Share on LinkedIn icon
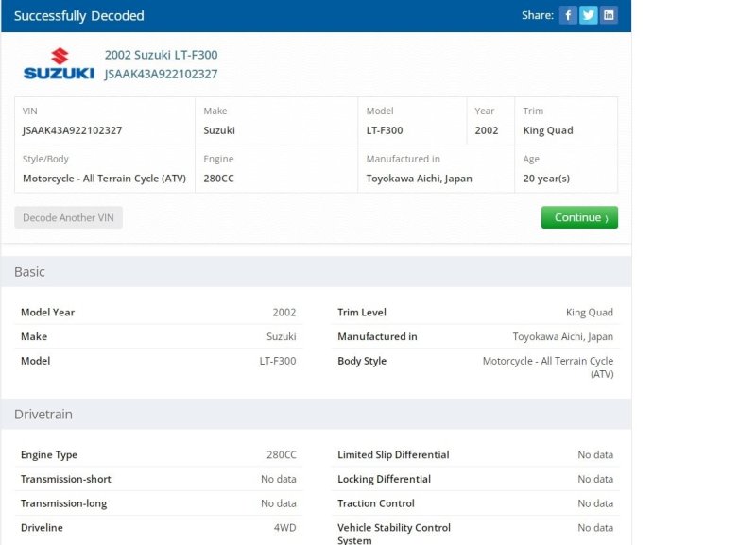The height and width of the screenshot is (545, 756). [609, 15]
